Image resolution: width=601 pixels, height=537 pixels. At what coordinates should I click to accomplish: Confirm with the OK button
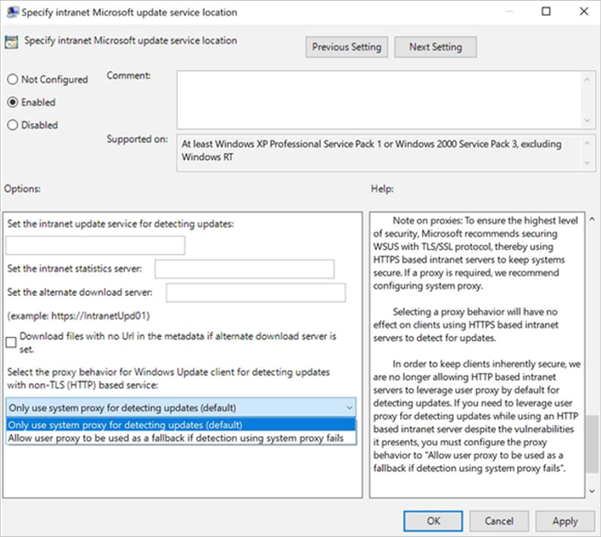[433, 521]
